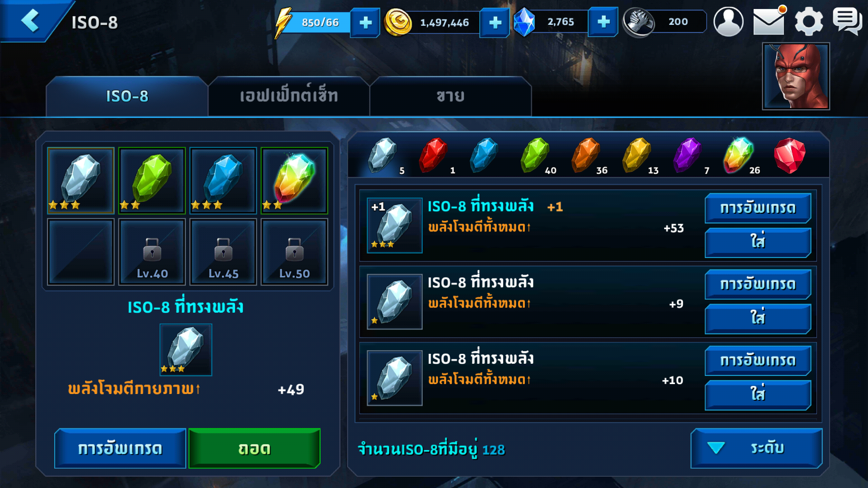This screenshot has height=488, width=868.
Task: Add more energy with plus button
Action: (x=365, y=22)
